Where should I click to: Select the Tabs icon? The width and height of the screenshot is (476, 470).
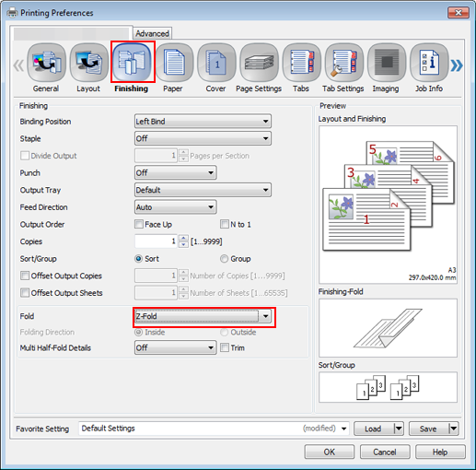301,63
